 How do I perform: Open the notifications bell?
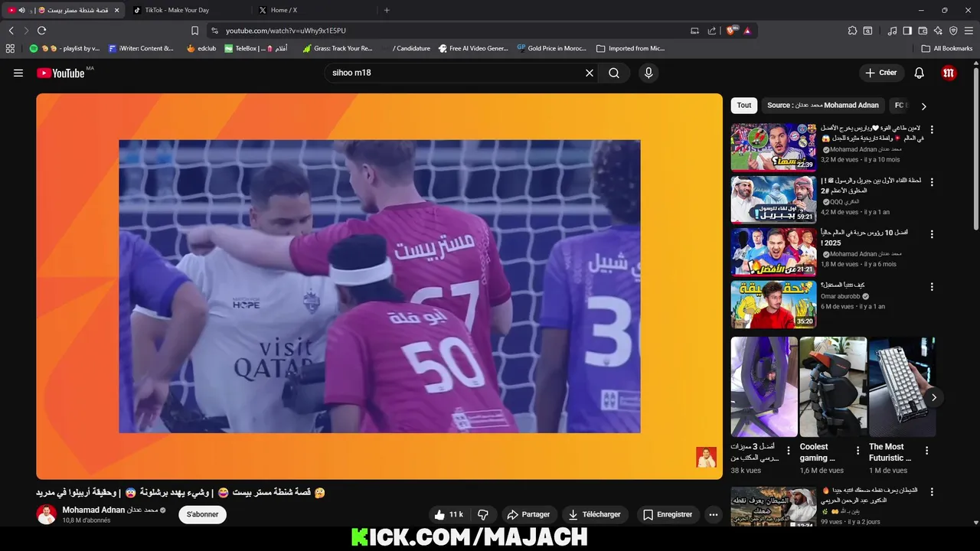click(x=920, y=73)
